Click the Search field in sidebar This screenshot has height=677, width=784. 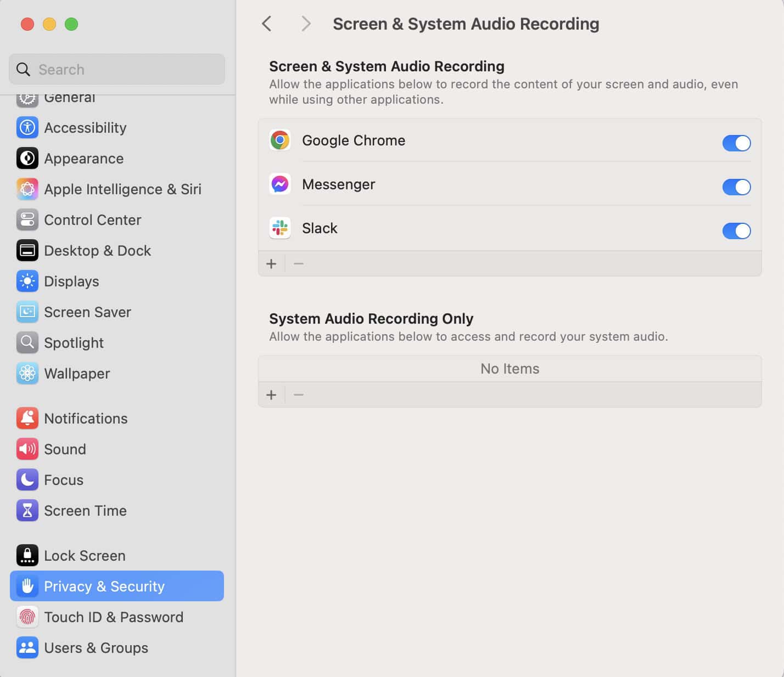pos(117,70)
